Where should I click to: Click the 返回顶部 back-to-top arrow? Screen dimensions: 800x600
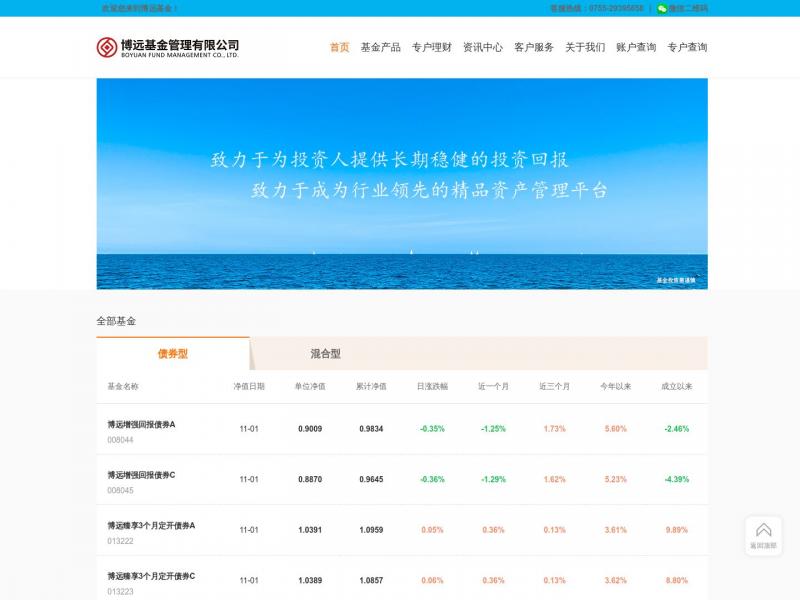763,535
